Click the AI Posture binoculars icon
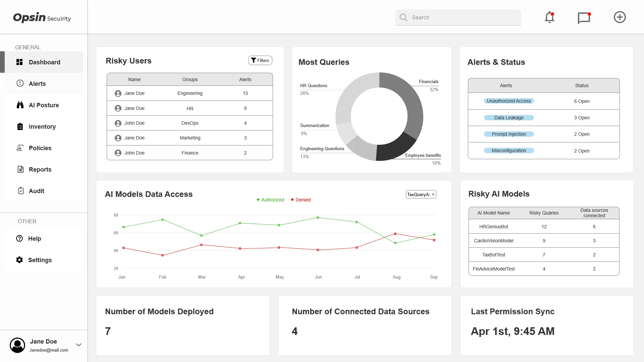644x362 pixels. (x=20, y=105)
